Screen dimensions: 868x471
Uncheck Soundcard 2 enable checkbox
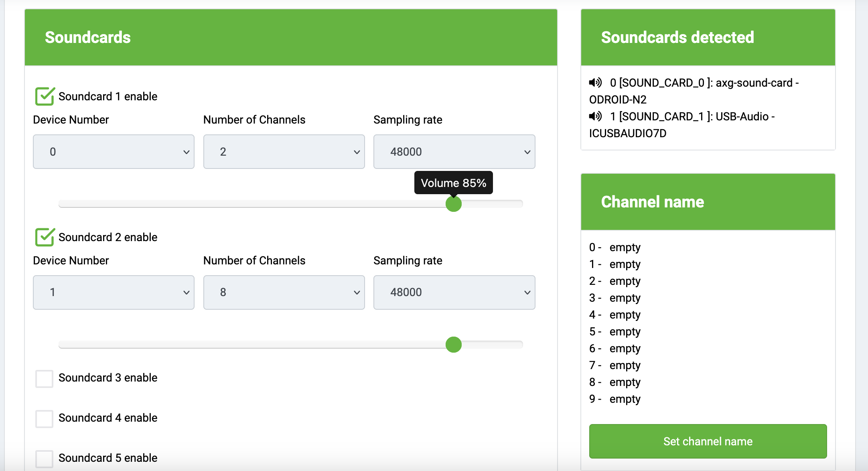point(45,237)
